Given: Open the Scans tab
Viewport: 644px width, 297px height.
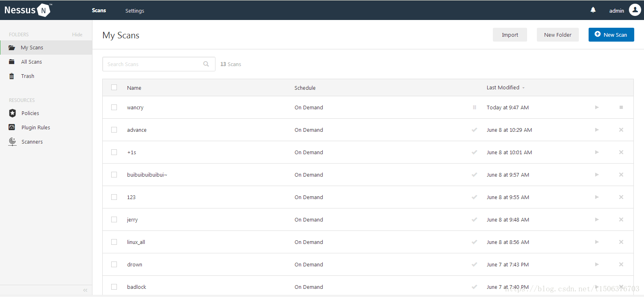Looking at the screenshot, I should (x=99, y=10).
